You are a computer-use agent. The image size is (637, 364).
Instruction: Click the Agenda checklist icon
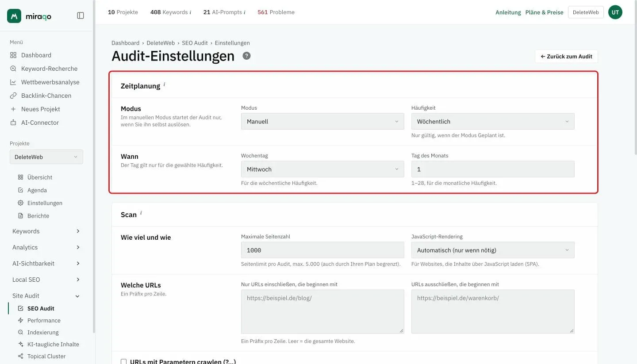point(20,190)
